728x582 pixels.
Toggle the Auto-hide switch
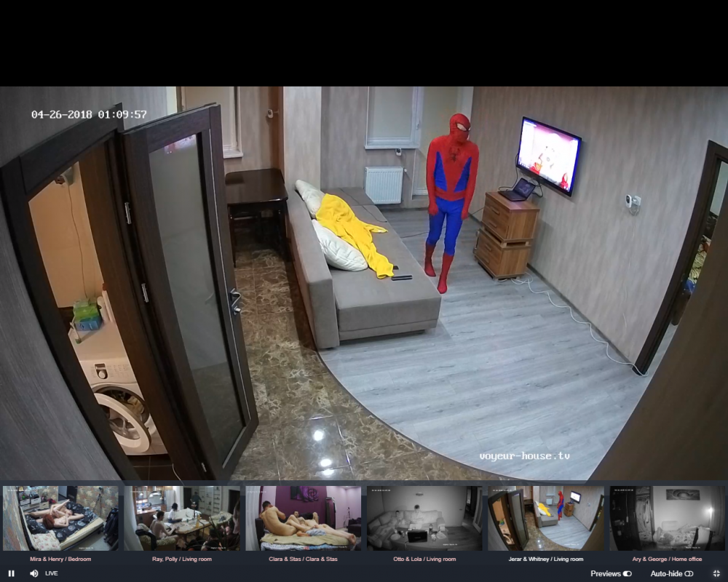coord(689,573)
